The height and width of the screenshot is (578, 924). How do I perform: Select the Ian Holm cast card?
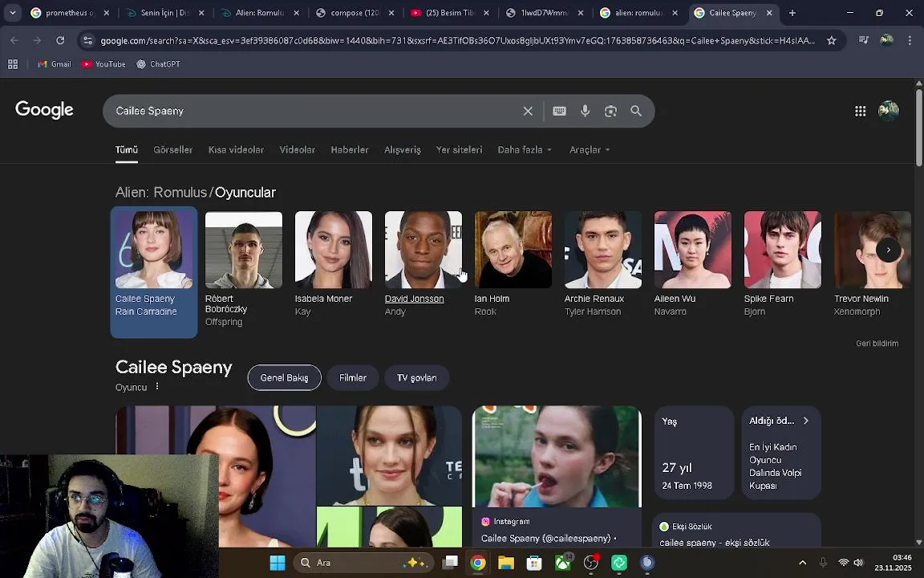[x=513, y=263]
